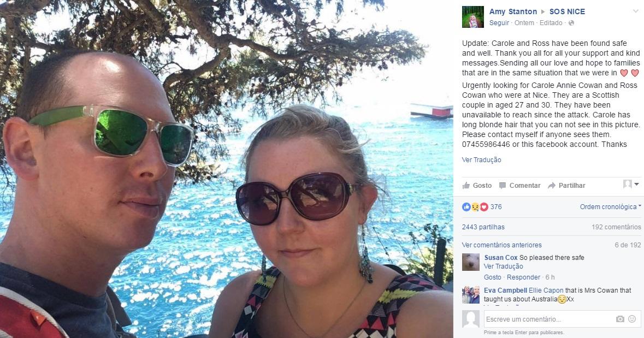Click the Partilhar arrow icon
Image resolution: width=644 pixels, height=338 pixels.
552,185
